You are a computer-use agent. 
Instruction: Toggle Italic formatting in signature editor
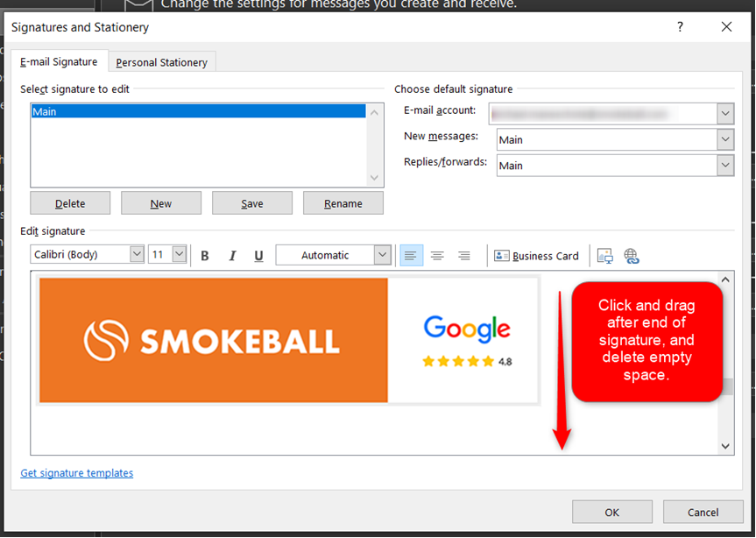click(x=232, y=256)
